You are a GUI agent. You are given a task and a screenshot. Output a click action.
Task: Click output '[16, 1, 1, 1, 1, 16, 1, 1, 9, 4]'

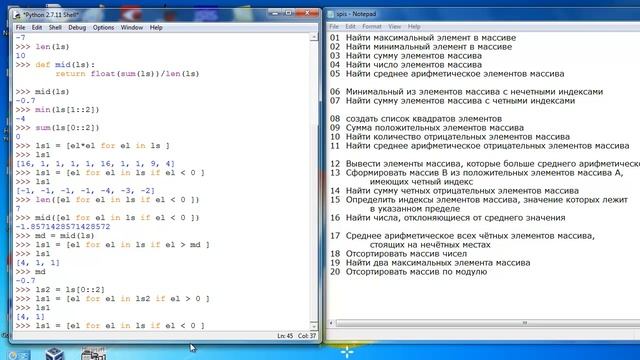click(x=95, y=164)
